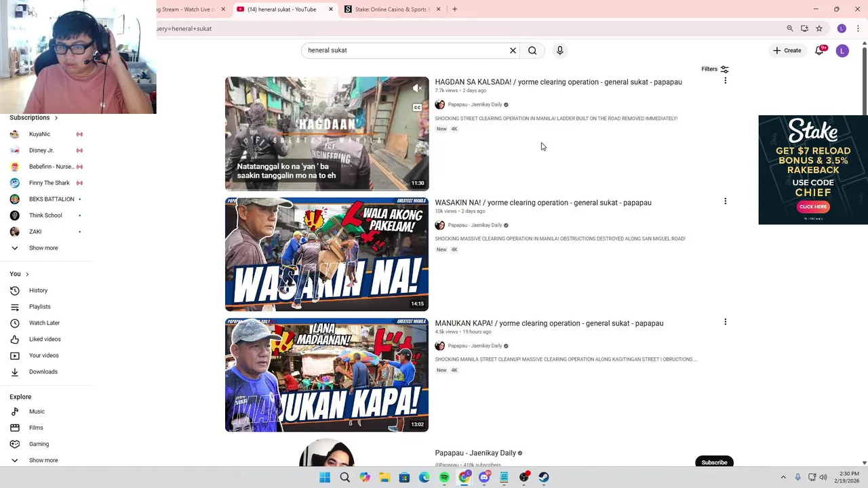Show hidden system tray icons

tap(783, 477)
